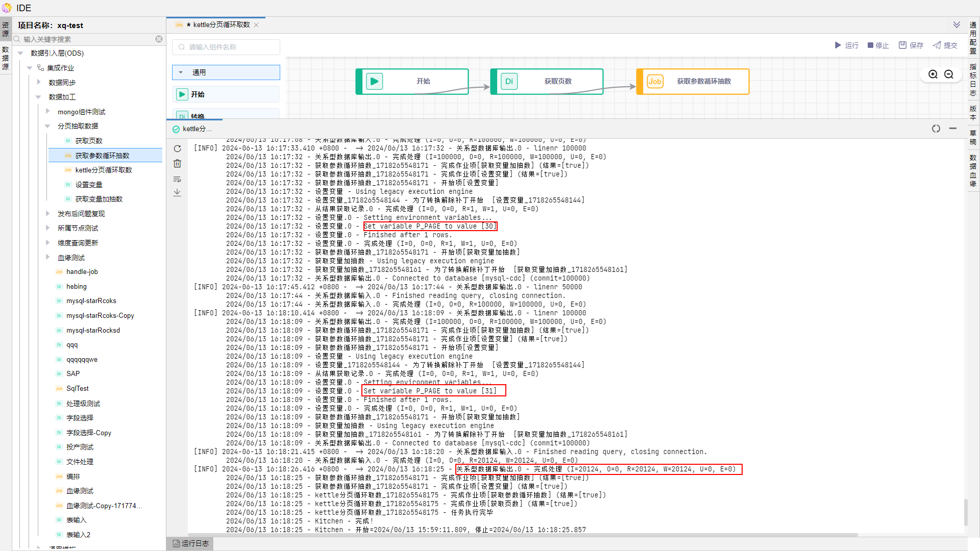Click the zoom in magnifier icon
Image resolution: width=980 pixels, height=551 pixels.
933,74
